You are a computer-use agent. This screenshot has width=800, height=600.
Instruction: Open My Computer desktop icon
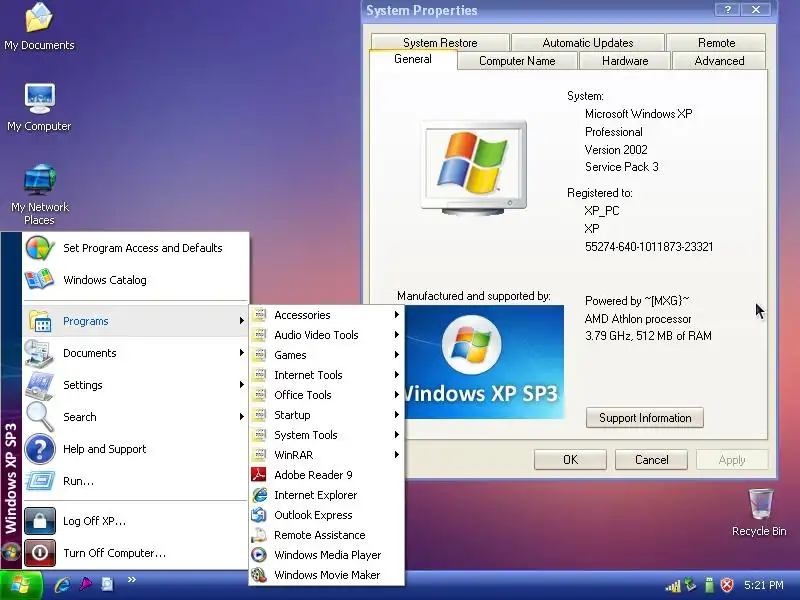pos(39,108)
